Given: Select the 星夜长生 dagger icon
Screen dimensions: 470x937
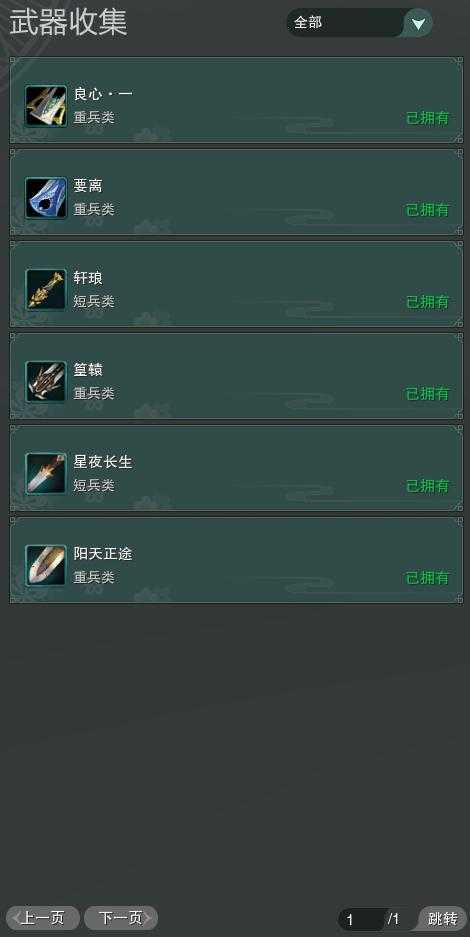Looking at the screenshot, I should pyautogui.click(x=46, y=474).
